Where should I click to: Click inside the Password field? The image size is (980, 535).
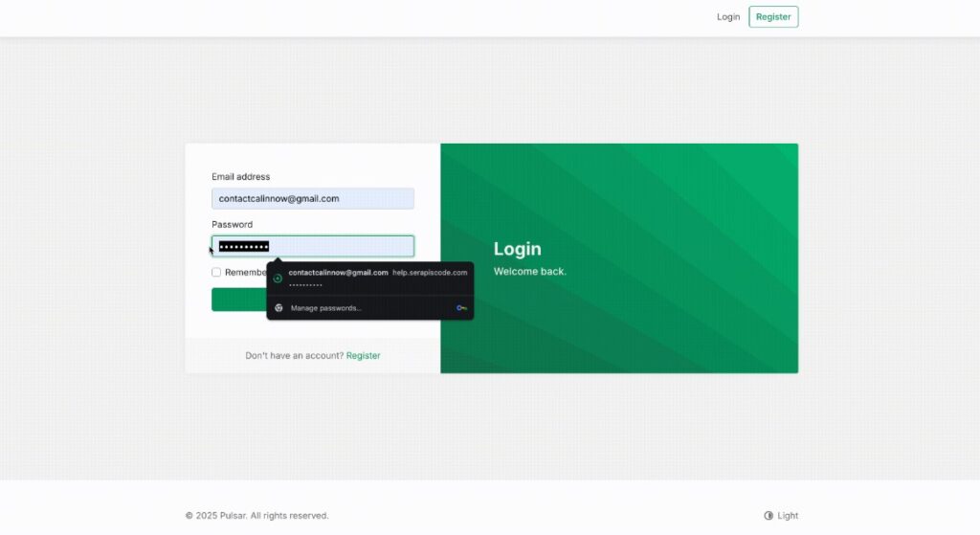click(345, 247)
